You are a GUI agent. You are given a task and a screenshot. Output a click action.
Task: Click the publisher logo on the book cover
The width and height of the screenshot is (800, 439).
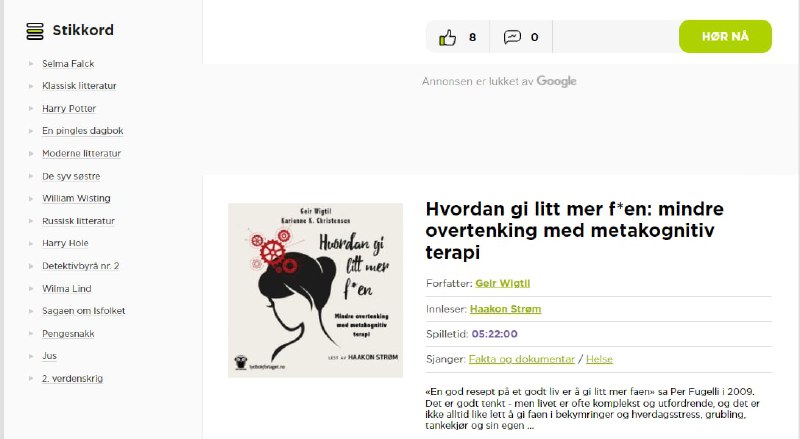(241, 363)
